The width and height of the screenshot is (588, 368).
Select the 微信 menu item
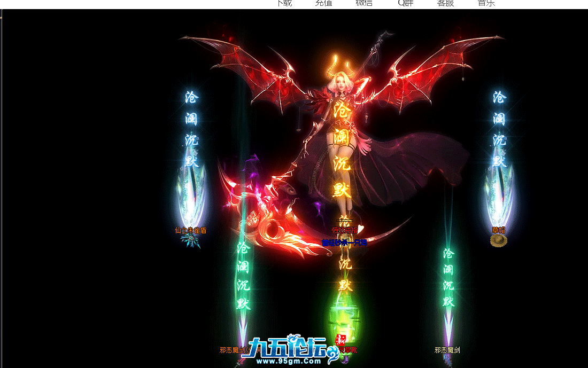click(364, 3)
